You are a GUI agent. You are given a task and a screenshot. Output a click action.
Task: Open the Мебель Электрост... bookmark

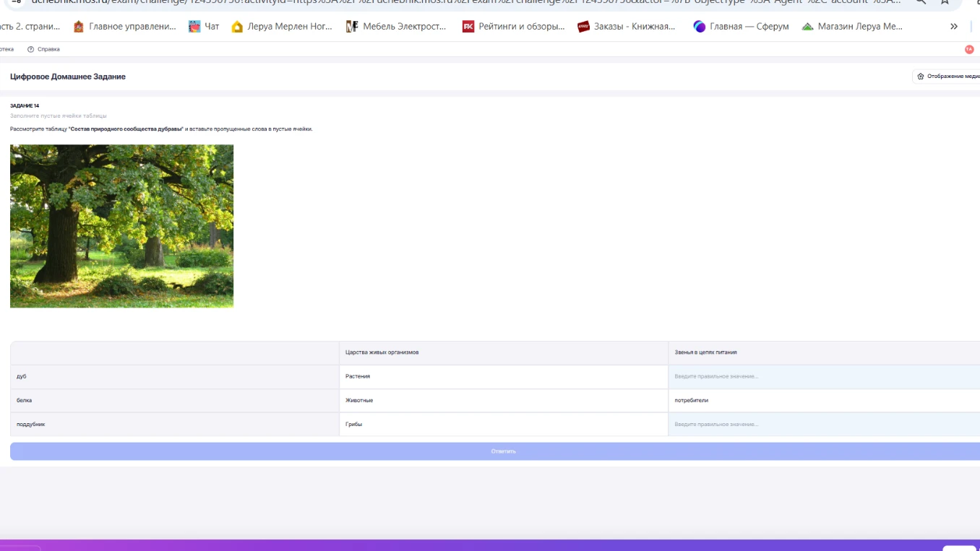(396, 27)
